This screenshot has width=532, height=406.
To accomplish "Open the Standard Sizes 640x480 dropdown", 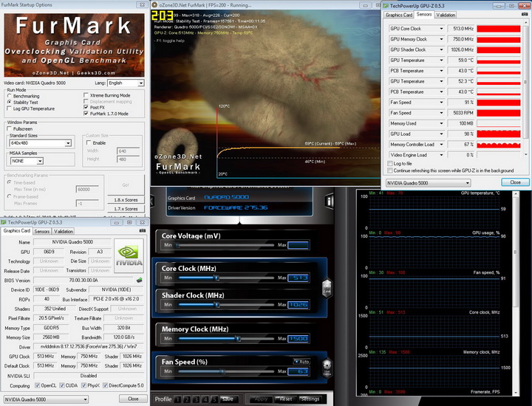I will (41, 143).
